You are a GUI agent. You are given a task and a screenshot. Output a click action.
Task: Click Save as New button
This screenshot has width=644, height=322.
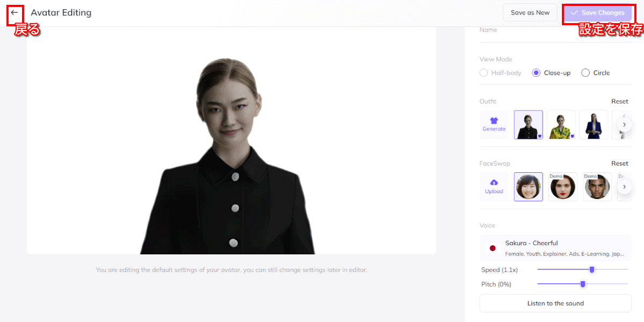coord(530,12)
